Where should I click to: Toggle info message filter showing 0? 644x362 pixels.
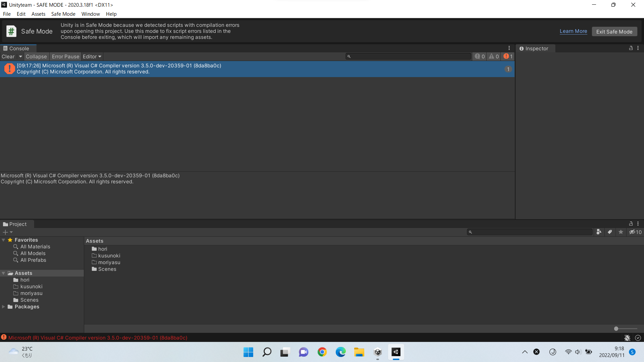(x=480, y=56)
